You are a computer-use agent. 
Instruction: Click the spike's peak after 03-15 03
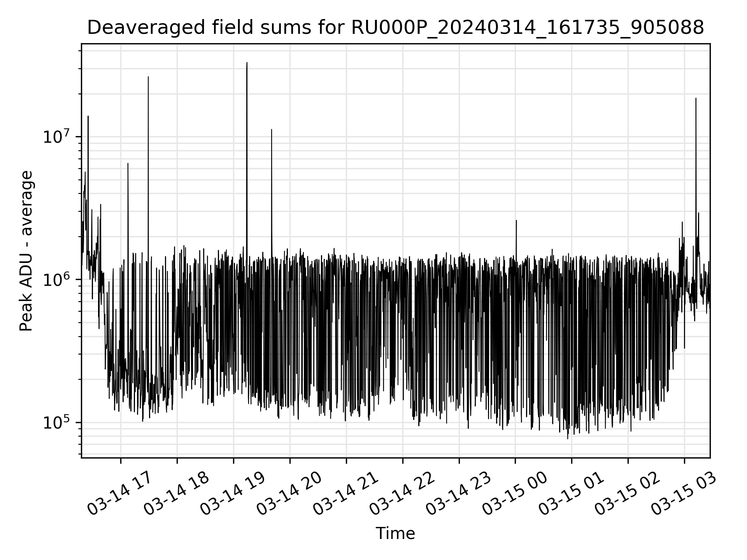(x=696, y=98)
